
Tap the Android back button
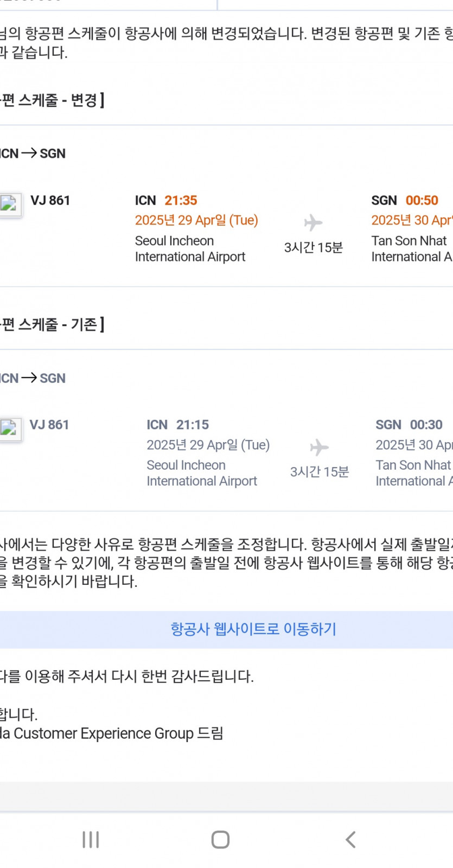[350, 840]
